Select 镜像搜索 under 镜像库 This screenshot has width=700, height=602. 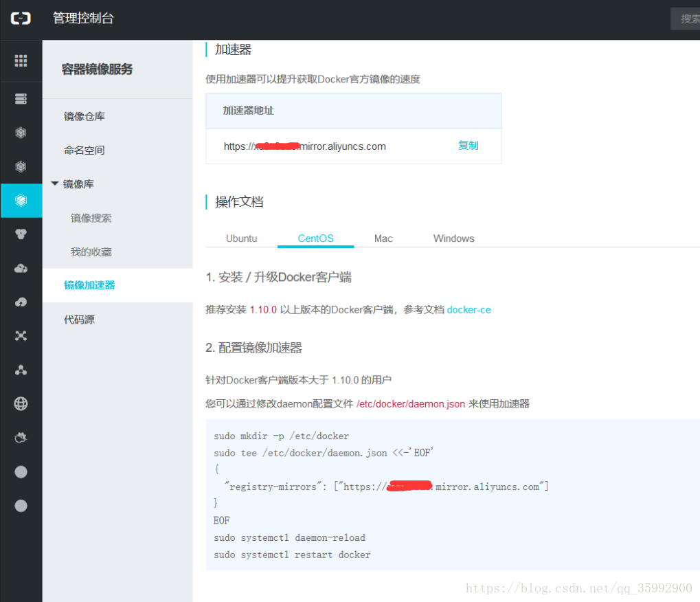click(91, 218)
